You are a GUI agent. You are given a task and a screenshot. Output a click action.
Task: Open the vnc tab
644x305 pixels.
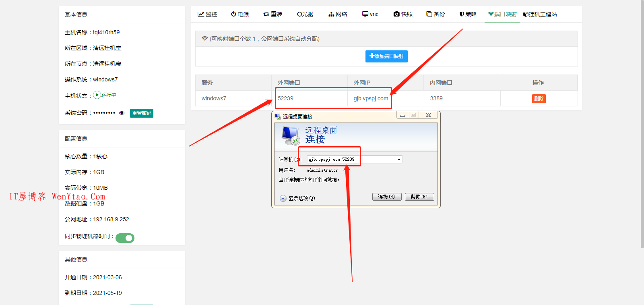pyautogui.click(x=370, y=14)
